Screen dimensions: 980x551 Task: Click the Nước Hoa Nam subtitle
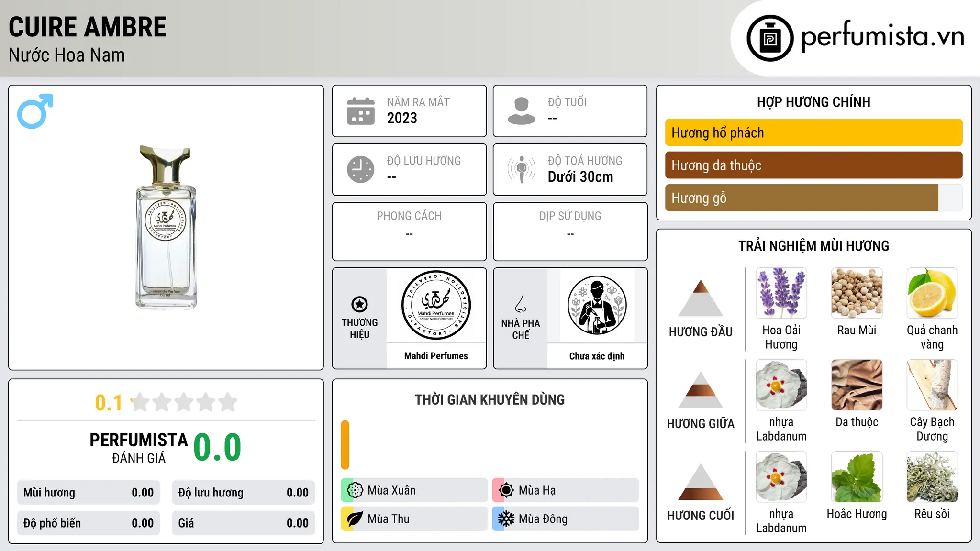pyautogui.click(x=67, y=55)
